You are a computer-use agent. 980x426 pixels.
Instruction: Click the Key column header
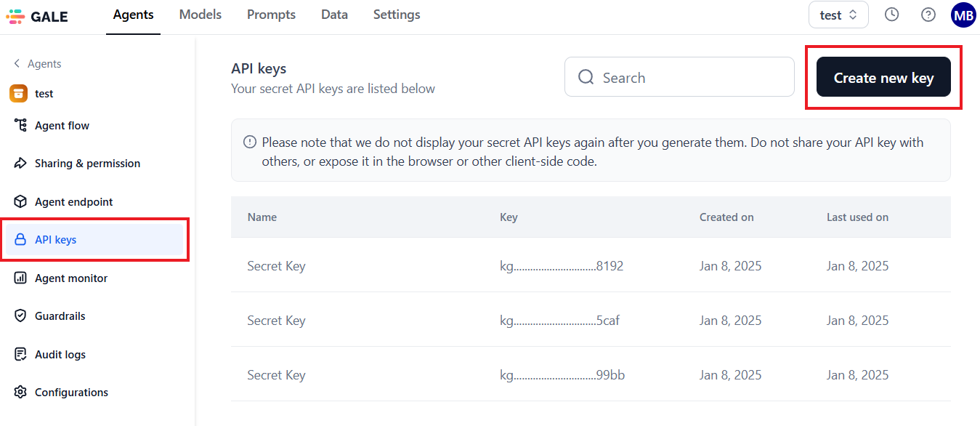509,217
